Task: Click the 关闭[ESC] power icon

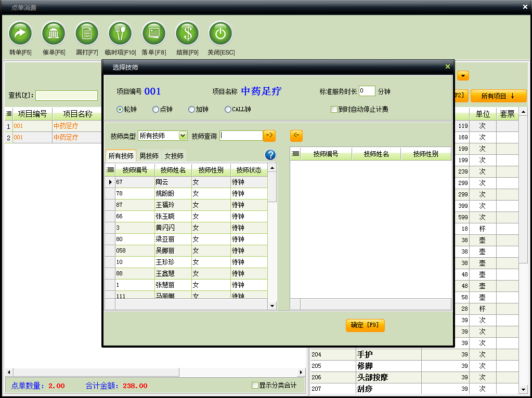Action: [x=220, y=34]
